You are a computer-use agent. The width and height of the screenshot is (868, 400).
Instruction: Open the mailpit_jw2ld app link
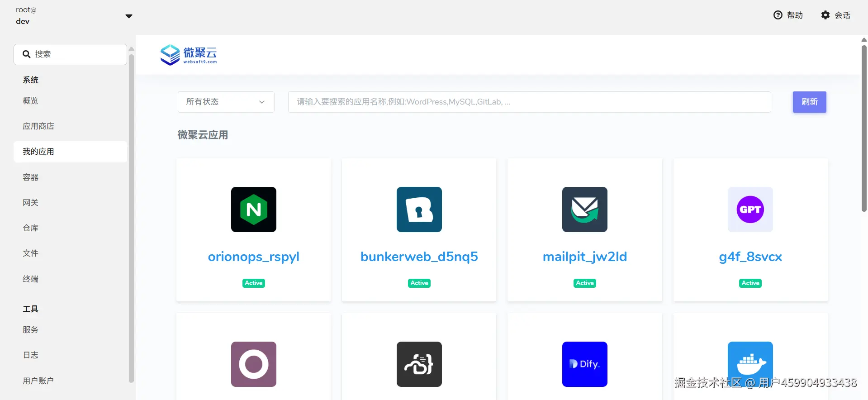[x=584, y=257]
